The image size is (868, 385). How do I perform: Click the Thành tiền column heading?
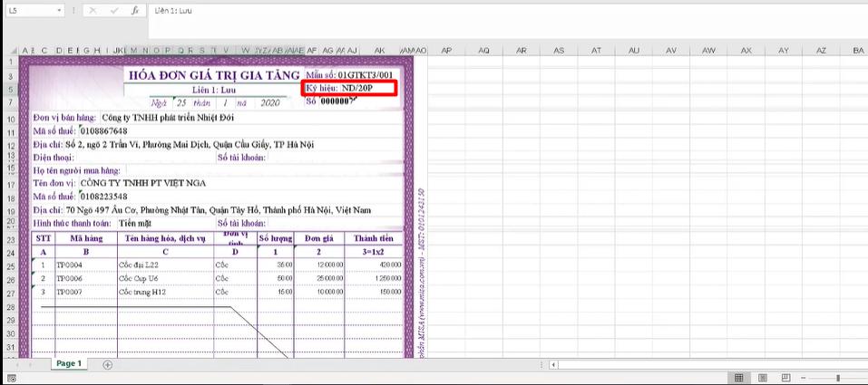(374, 238)
